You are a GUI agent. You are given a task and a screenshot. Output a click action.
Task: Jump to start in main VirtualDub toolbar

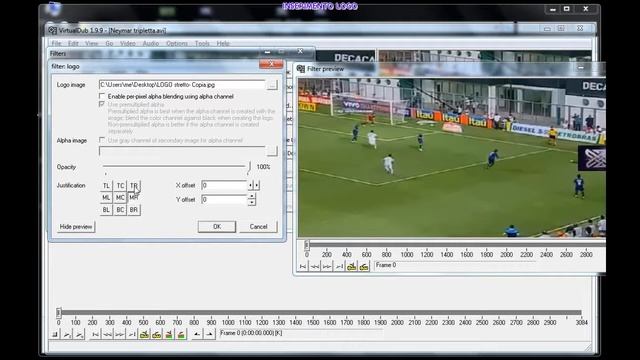(95, 334)
